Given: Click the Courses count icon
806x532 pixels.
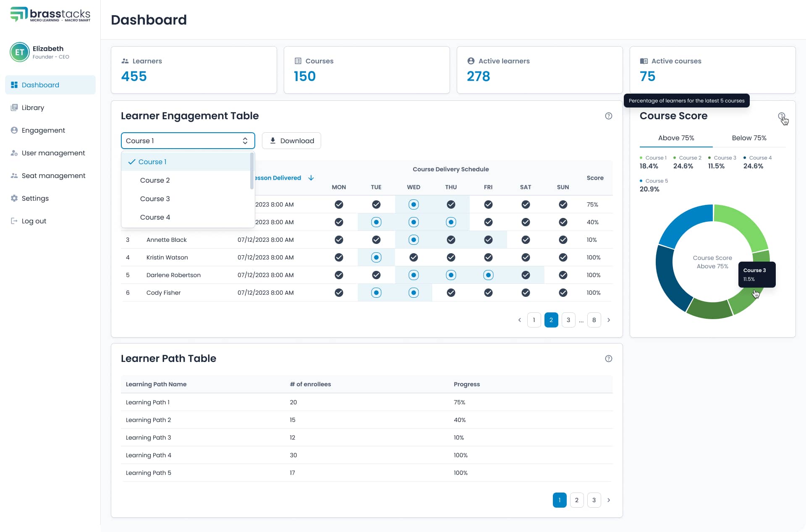Looking at the screenshot, I should [297, 60].
